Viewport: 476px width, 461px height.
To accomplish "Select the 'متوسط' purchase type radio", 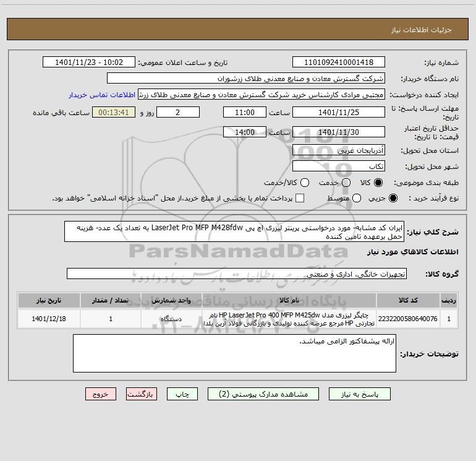I will point(357,198).
